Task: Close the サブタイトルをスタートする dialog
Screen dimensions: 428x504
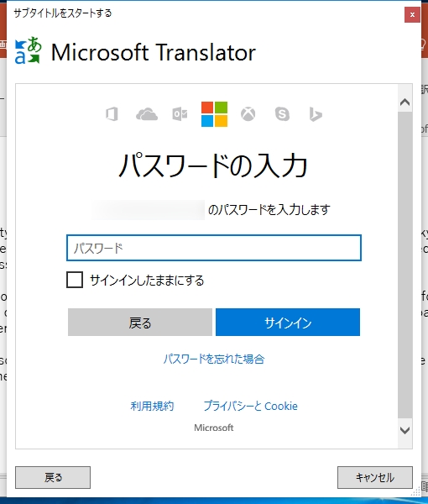Action: (x=412, y=14)
